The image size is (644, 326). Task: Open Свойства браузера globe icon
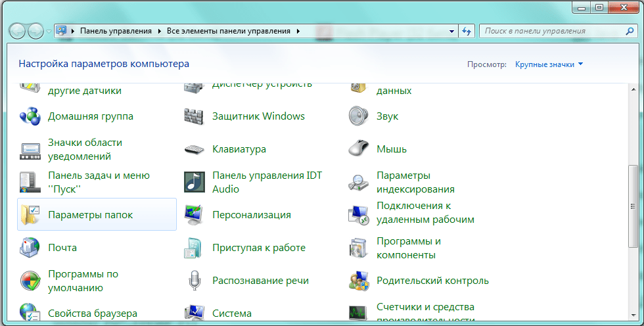30,312
